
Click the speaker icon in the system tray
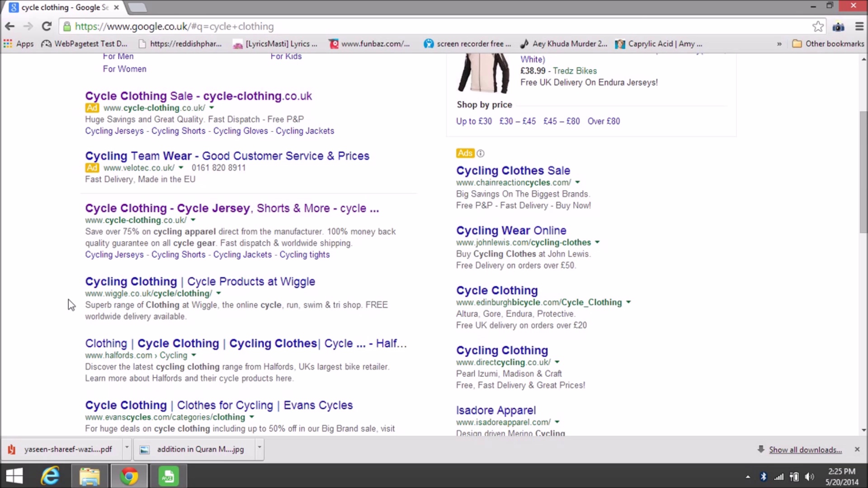coord(809,476)
